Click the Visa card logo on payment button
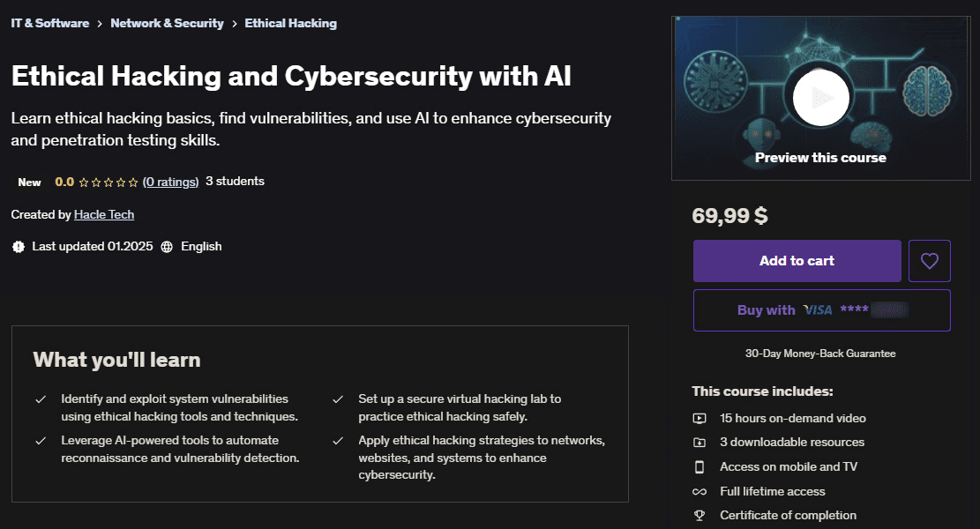The height and width of the screenshot is (529, 980). [816, 309]
